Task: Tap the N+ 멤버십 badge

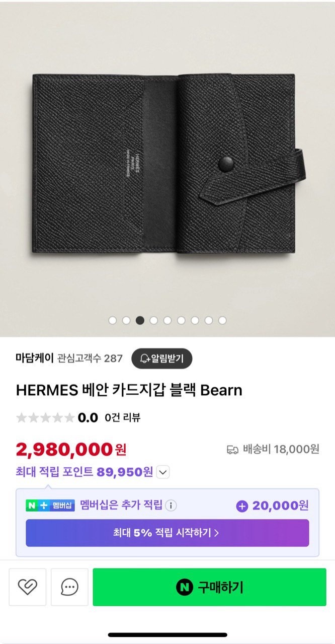Action: click(x=50, y=506)
